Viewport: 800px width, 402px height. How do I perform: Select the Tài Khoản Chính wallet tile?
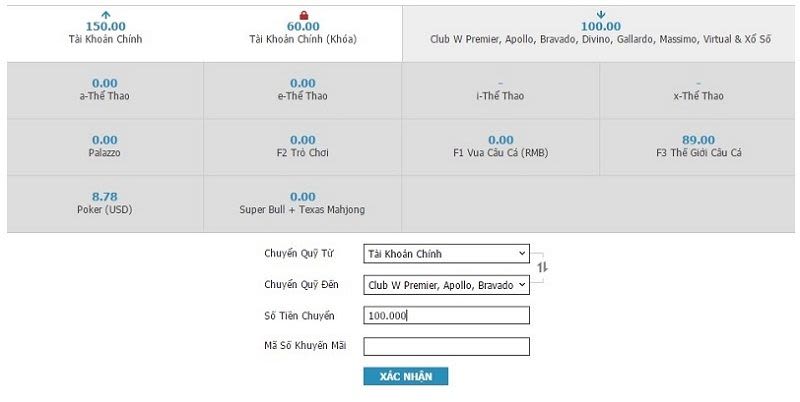pos(106,34)
